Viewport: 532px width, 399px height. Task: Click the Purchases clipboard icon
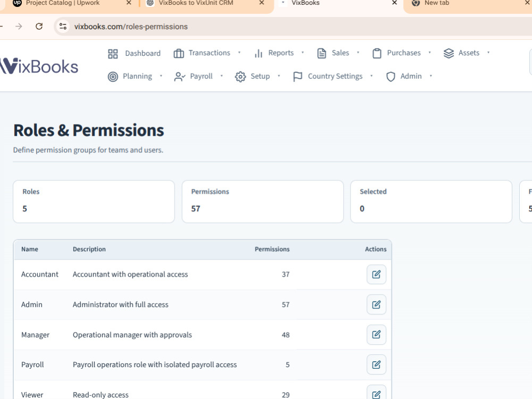(x=377, y=54)
